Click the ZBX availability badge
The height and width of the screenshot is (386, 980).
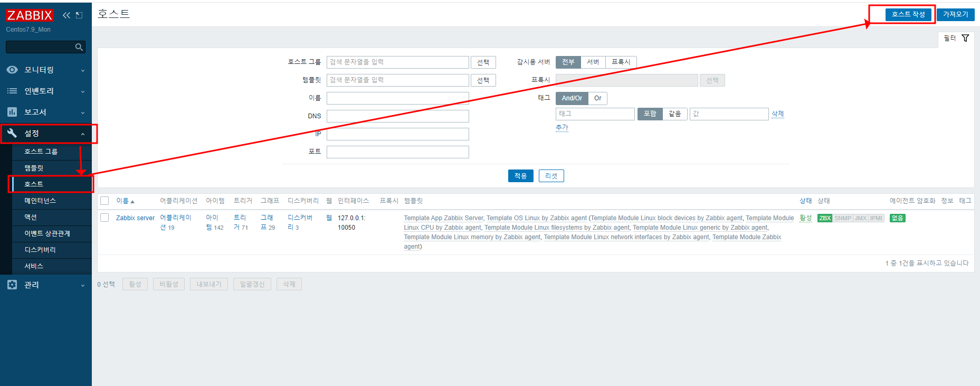tap(825, 218)
